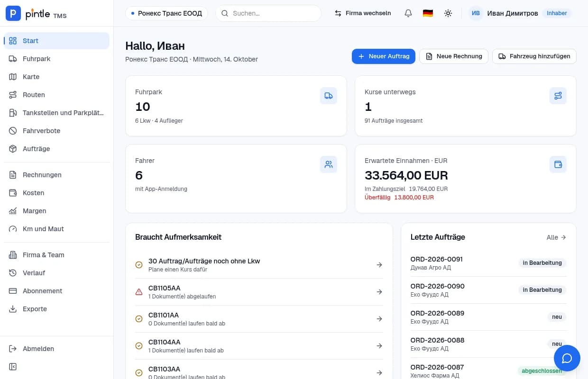The width and height of the screenshot is (588, 379).
Task: Open the Ронекс Транс ЕООД company selector
Action: [167, 13]
